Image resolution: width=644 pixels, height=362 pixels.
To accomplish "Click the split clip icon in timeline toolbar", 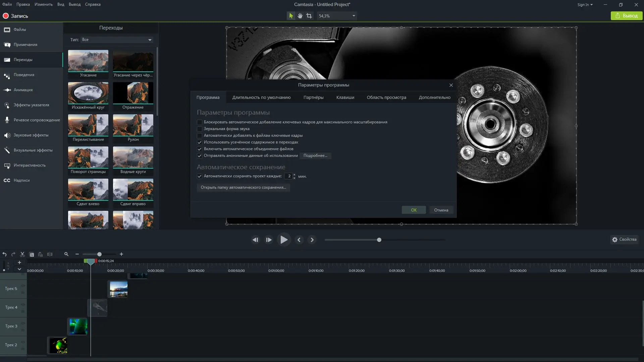I will tap(50, 254).
